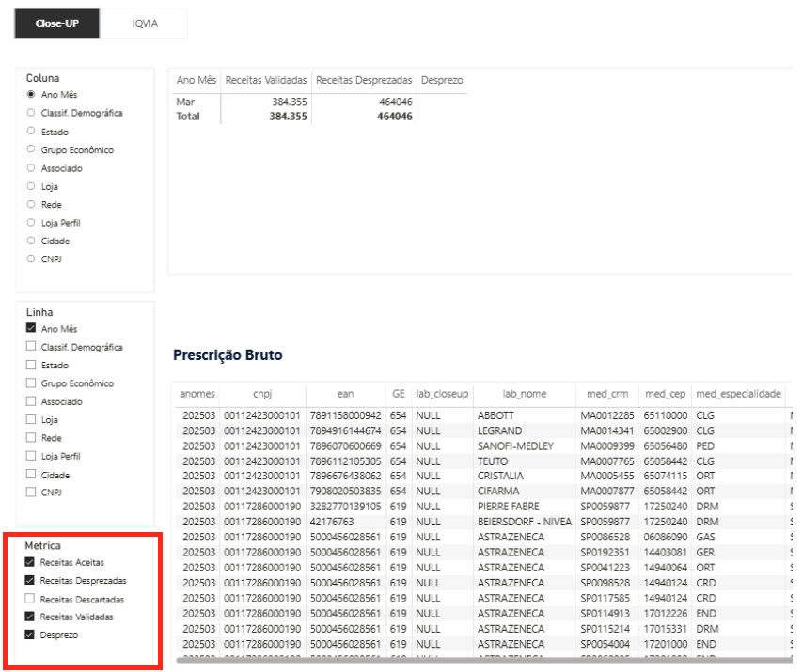Select the Close-UP tab
The image size is (802, 672).
pos(56,23)
